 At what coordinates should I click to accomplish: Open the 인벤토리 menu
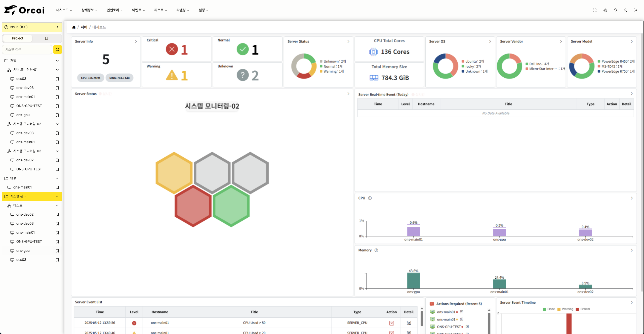[114, 10]
